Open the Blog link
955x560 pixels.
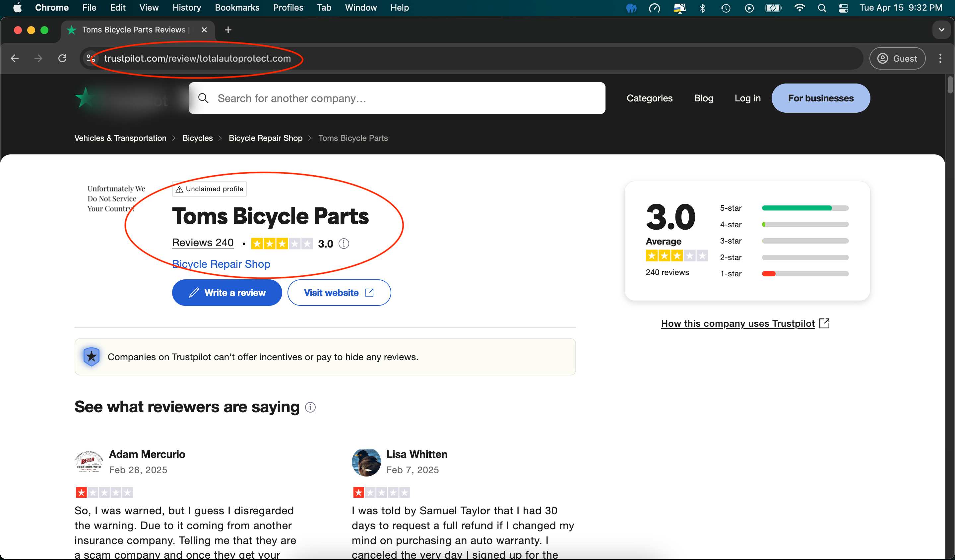coord(703,98)
